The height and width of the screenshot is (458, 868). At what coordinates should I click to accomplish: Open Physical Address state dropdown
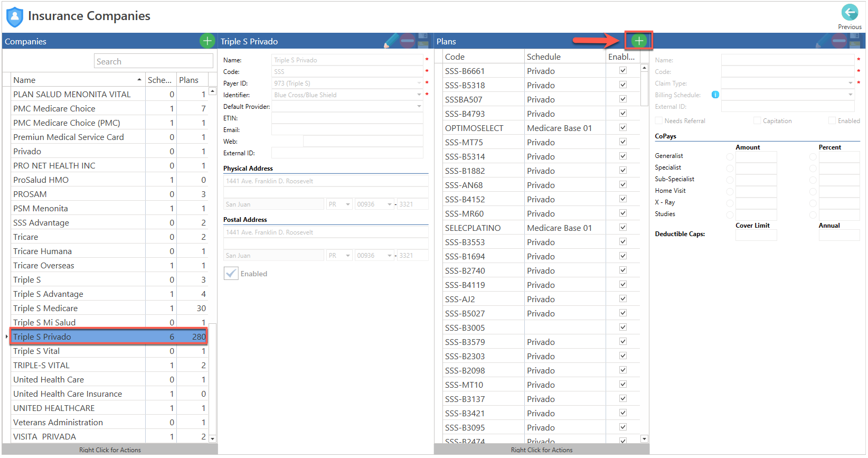(x=348, y=204)
